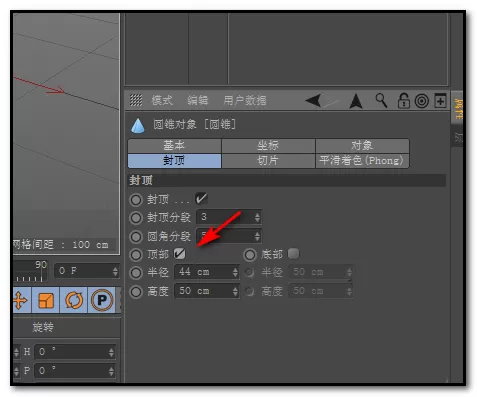Click keyframe circle beside top 半径

tap(136, 273)
